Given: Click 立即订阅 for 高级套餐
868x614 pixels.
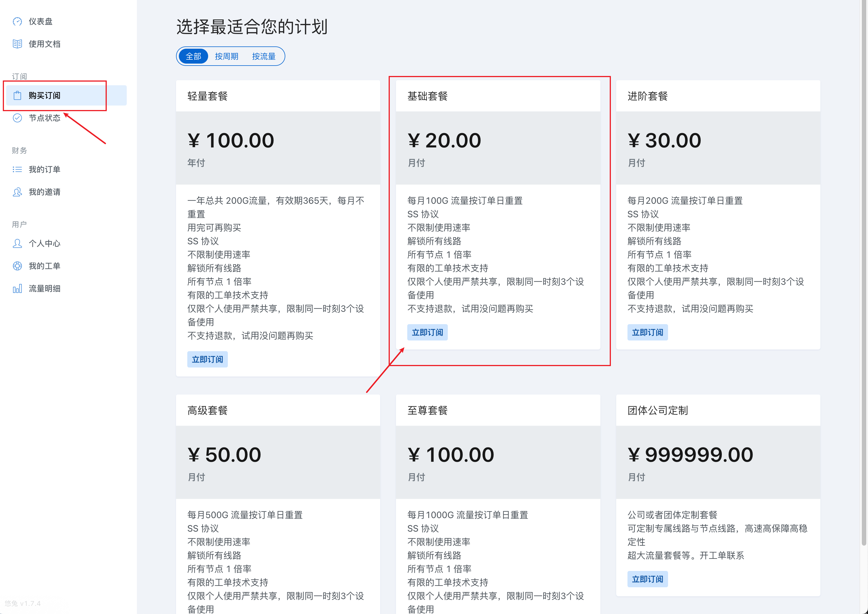Looking at the screenshot, I should pyautogui.click(x=207, y=613).
